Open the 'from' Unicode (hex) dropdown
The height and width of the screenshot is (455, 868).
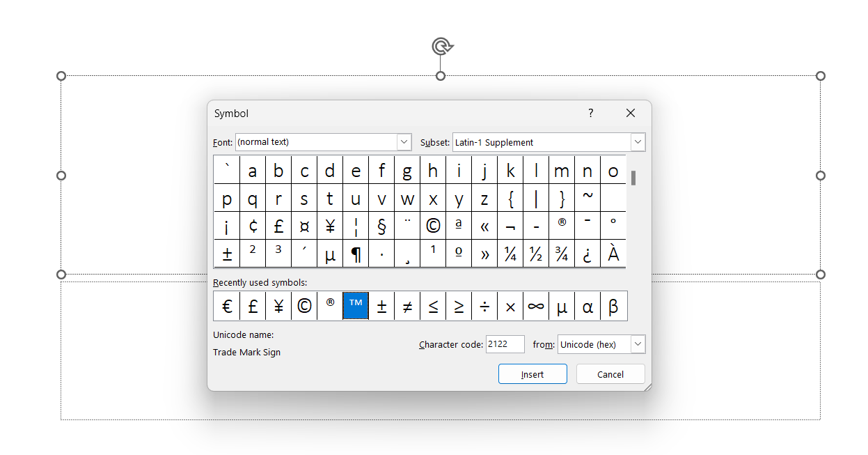(x=638, y=344)
